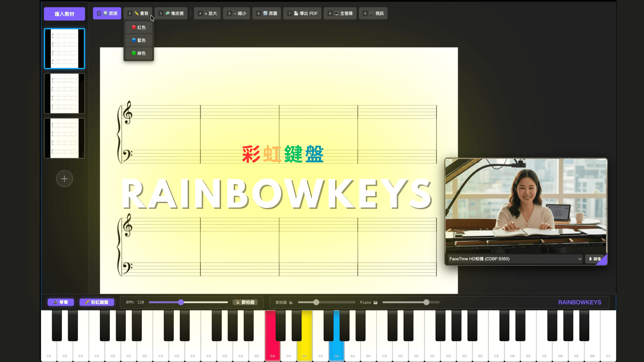This screenshot has width=644, height=362.
Task: Export the score via 導出 PDF
Action: [302, 13]
